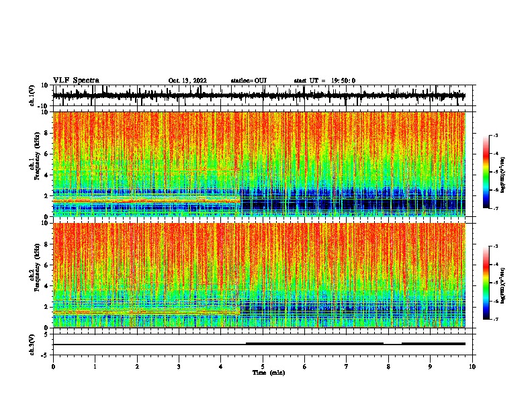Screen dimensions: 532x411
Task: Click the "4" kHz tick of ch.2 spectrogram
Action: [47, 286]
